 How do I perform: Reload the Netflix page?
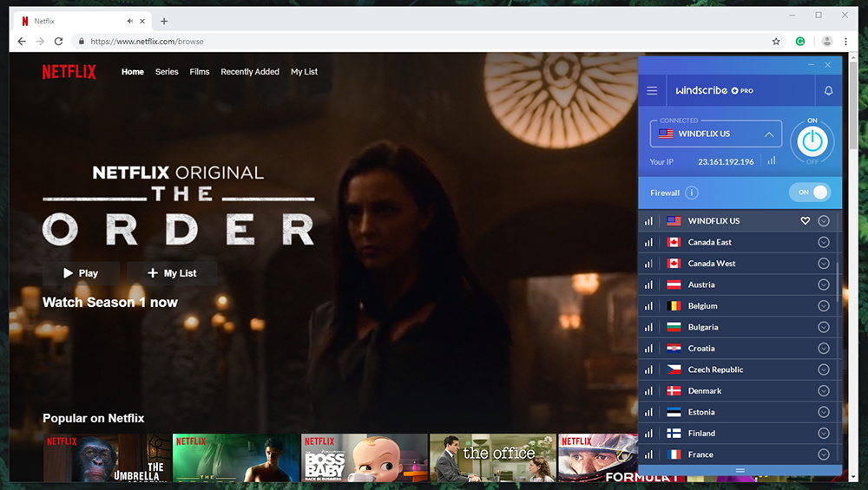coord(59,42)
